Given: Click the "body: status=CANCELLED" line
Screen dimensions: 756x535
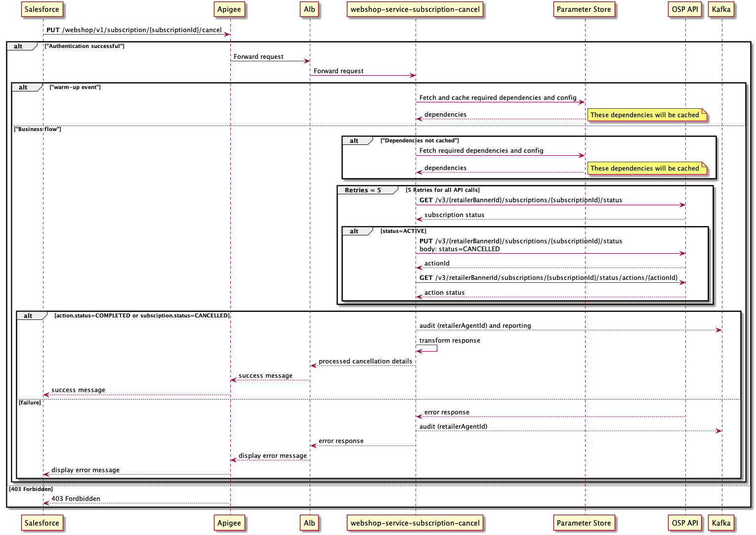Looking at the screenshot, I should coord(460,249).
